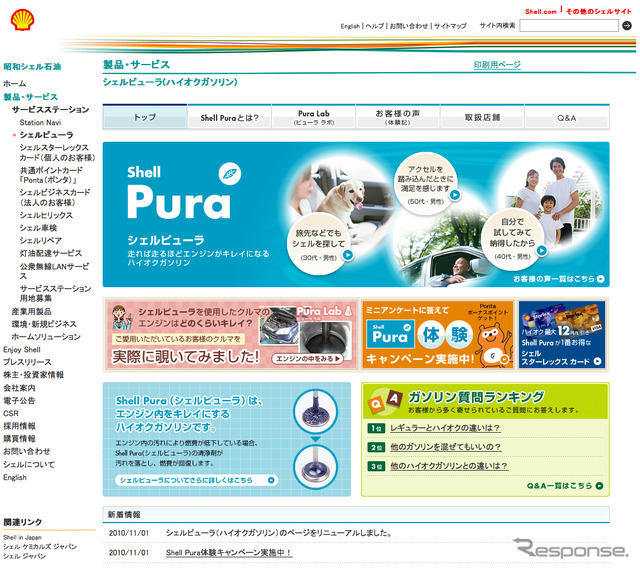The image size is (640, 570).
Task: Open サービスステーション sidebar heading
Action: pos(50,109)
